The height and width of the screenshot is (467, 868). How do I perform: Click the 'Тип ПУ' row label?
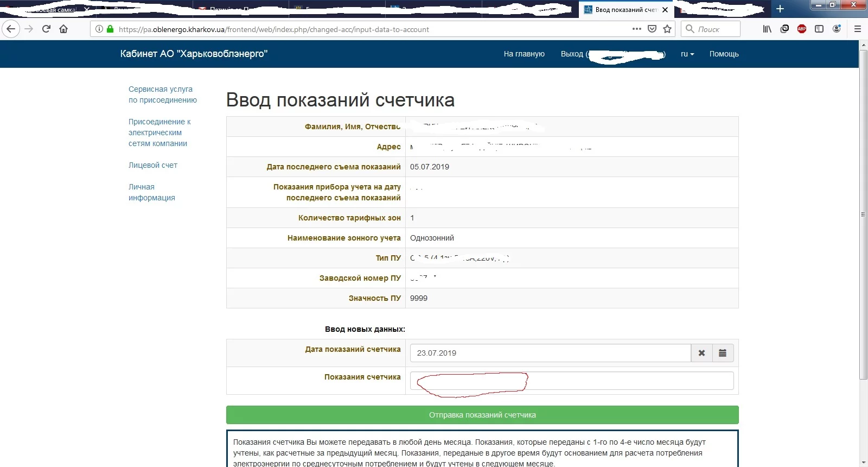(388, 258)
